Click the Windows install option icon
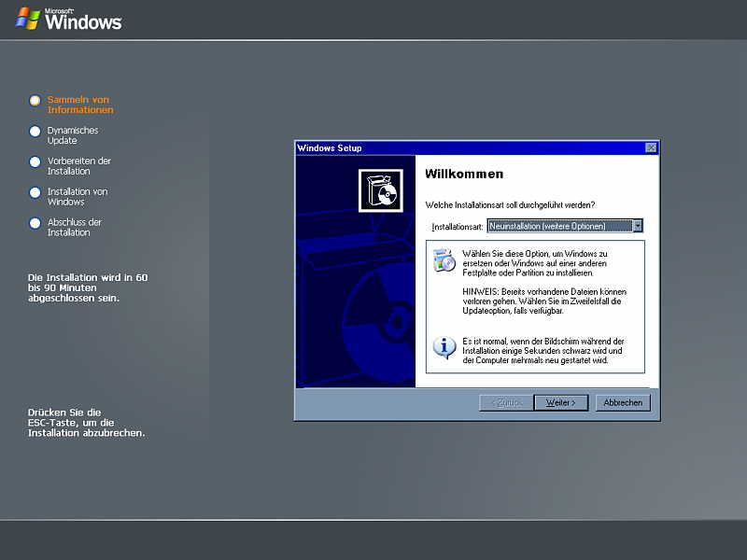 tap(444, 260)
